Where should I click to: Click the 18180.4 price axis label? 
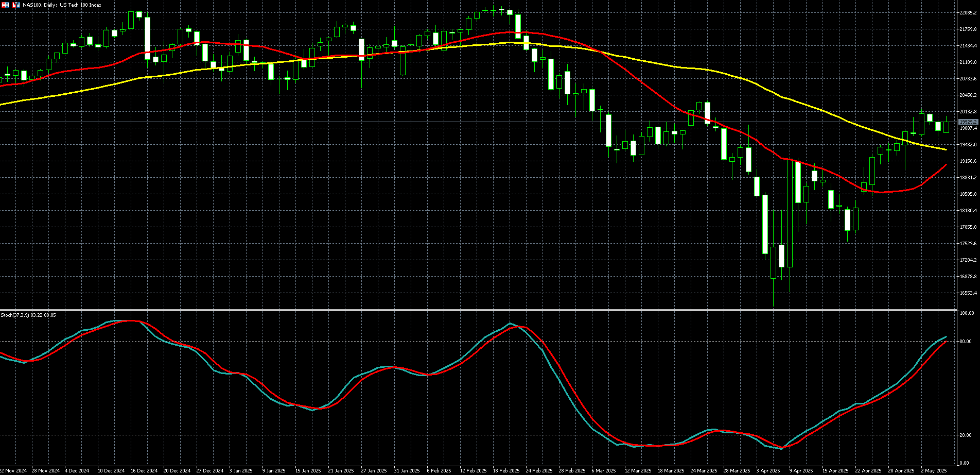click(x=968, y=211)
